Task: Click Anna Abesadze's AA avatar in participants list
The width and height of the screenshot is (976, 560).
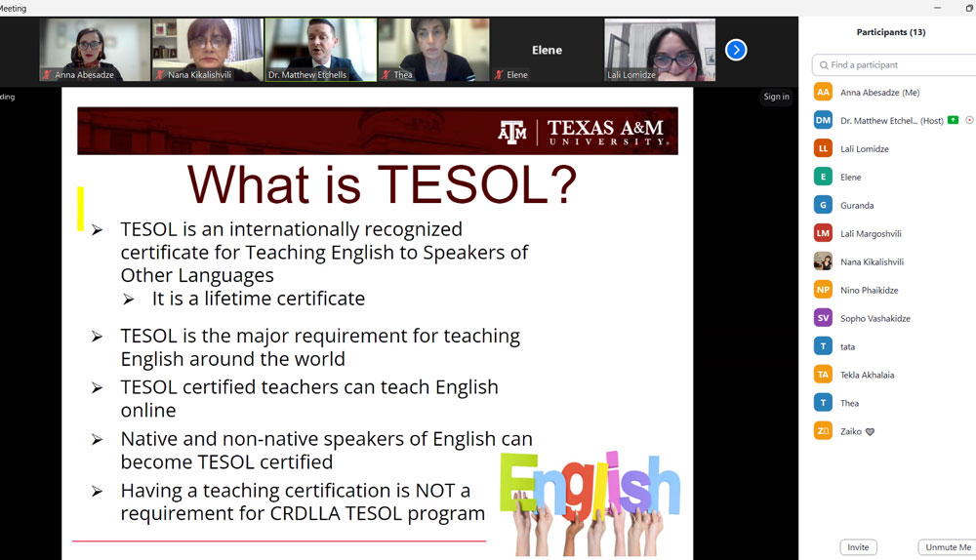Action: click(x=823, y=92)
